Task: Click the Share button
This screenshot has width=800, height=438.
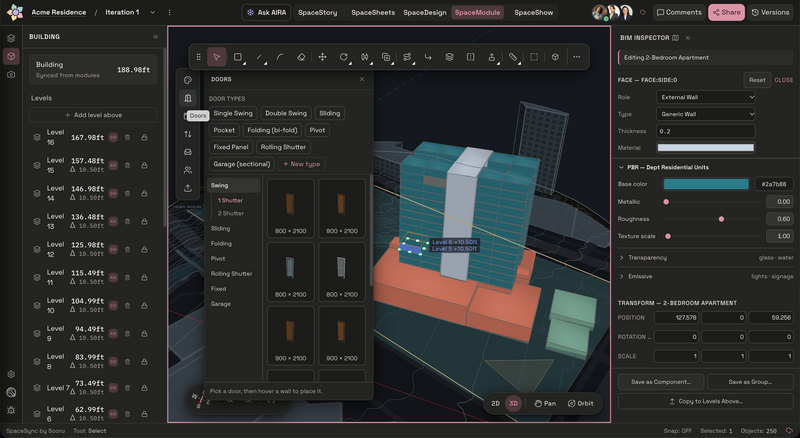Action: [726, 12]
